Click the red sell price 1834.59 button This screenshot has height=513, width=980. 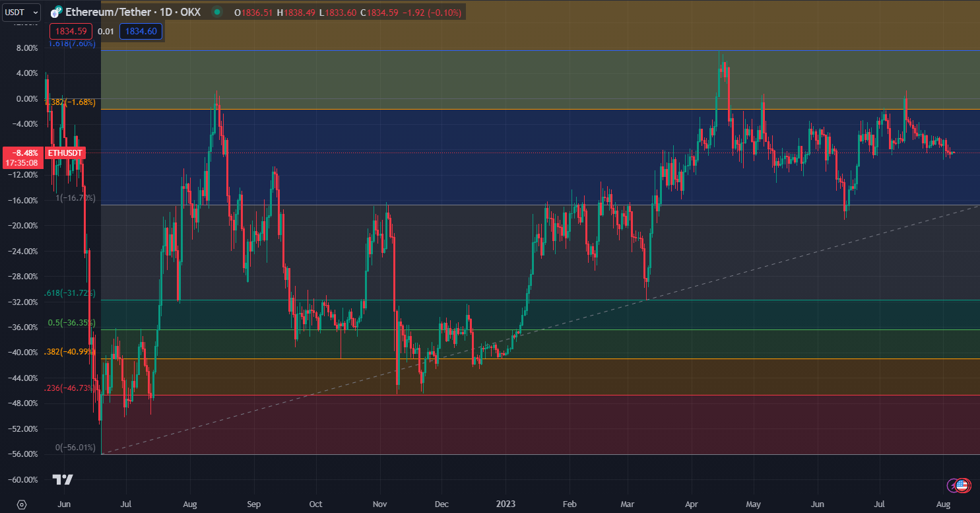tap(71, 31)
